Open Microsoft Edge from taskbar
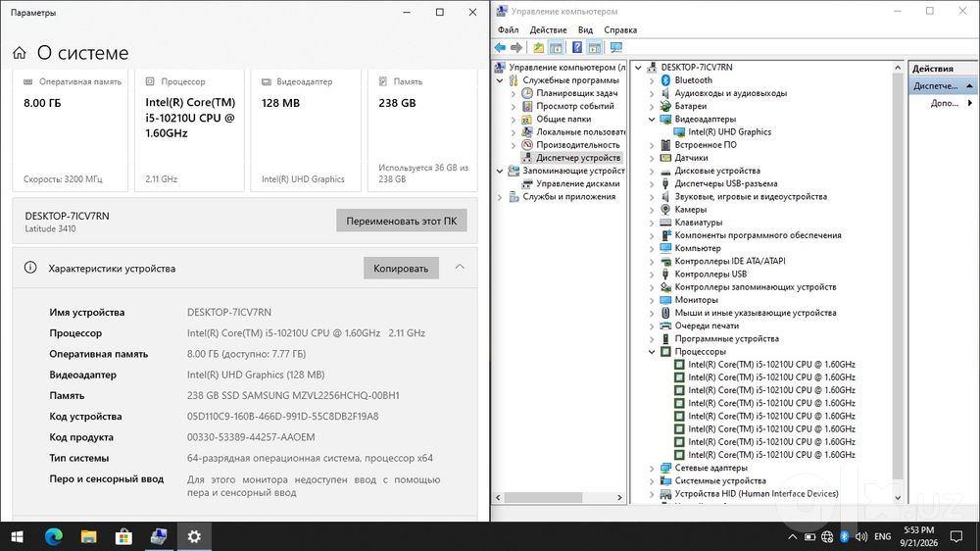The image size is (980, 551). click(x=54, y=536)
